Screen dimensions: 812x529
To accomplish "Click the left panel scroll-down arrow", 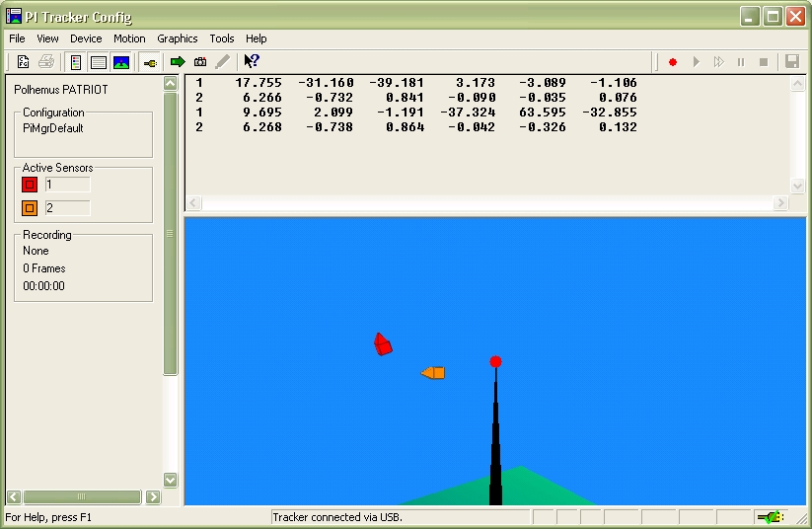I will click(x=171, y=480).
